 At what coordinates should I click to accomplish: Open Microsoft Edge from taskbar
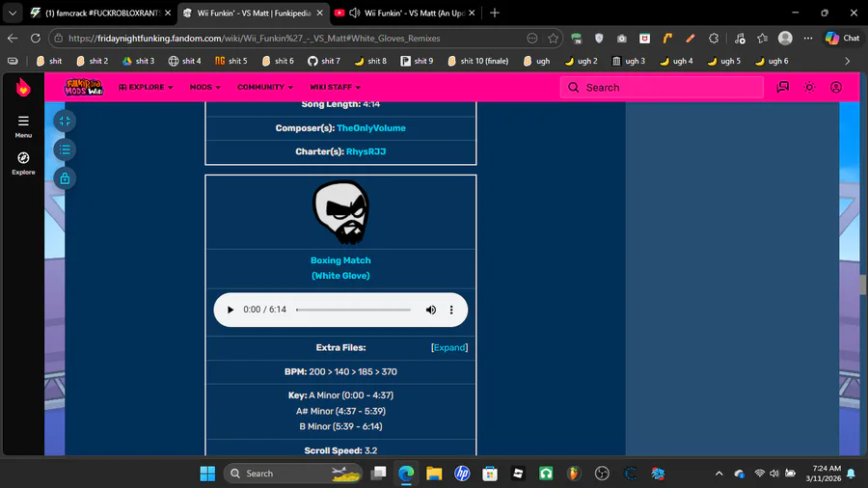pyautogui.click(x=406, y=474)
